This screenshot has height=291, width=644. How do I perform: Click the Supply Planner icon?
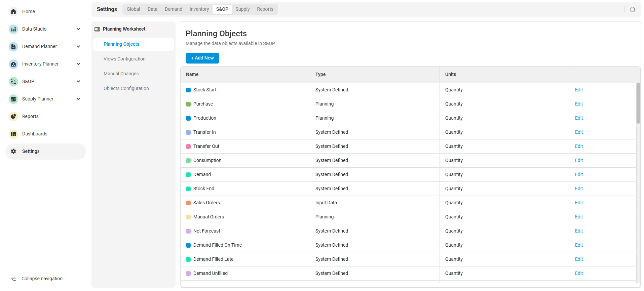13,99
